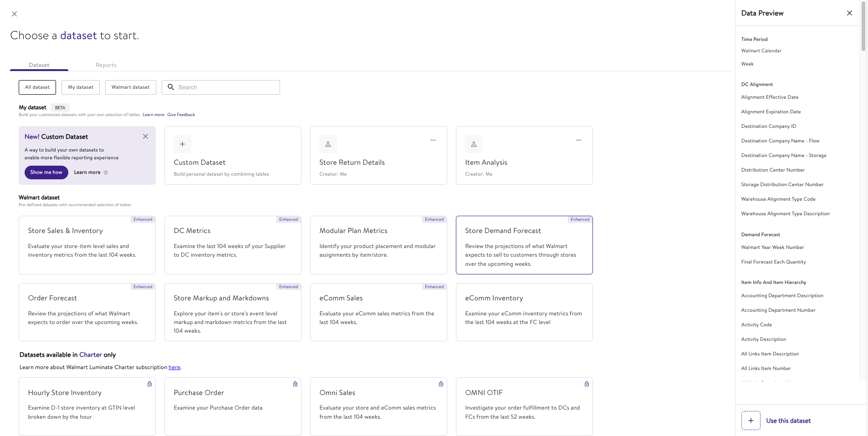Select the OMNI OTIF card
The width and height of the screenshot is (868, 436).
click(x=524, y=406)
